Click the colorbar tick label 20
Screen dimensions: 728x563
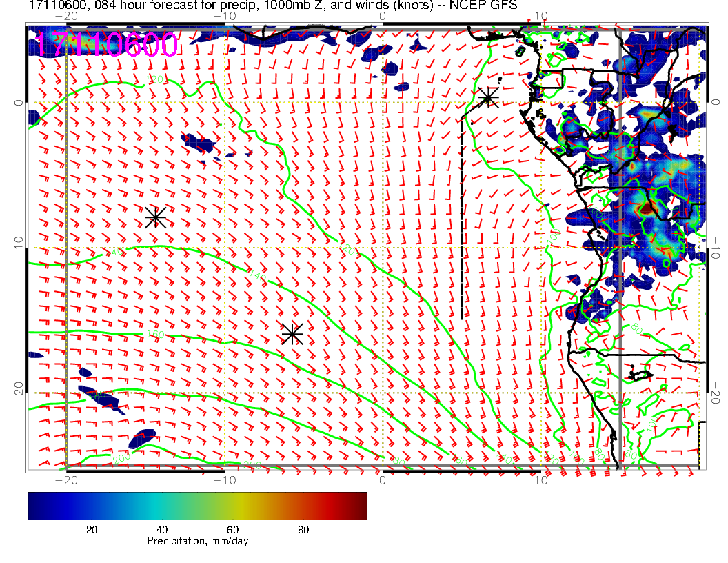91,529
